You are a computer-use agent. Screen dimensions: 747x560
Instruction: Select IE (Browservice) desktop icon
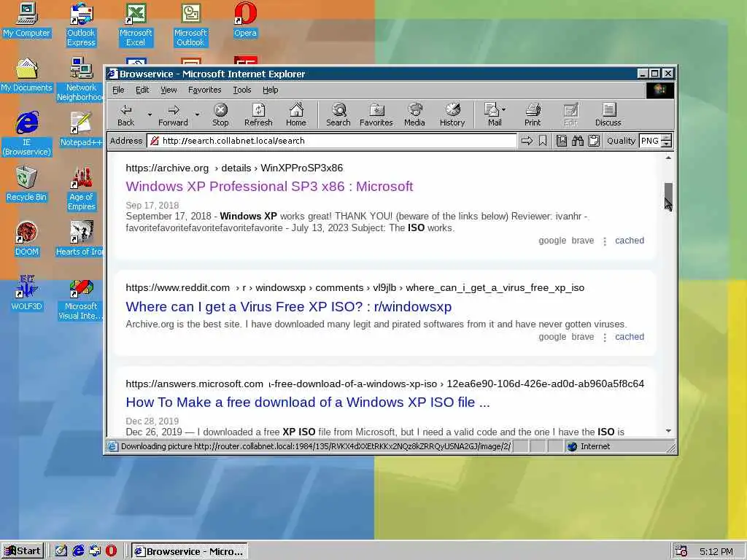point(27,134)
